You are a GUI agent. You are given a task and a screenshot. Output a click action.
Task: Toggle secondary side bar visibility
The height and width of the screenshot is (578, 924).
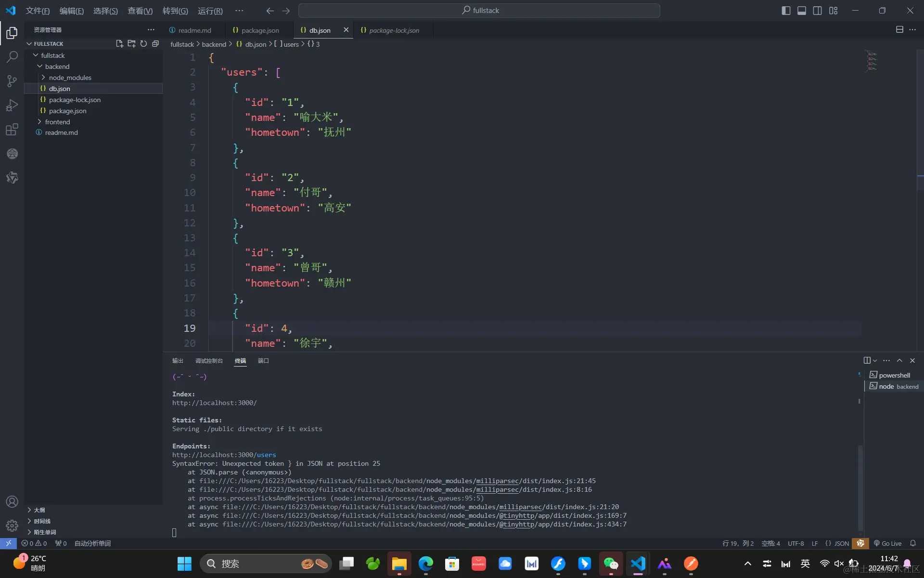(818, 11)
